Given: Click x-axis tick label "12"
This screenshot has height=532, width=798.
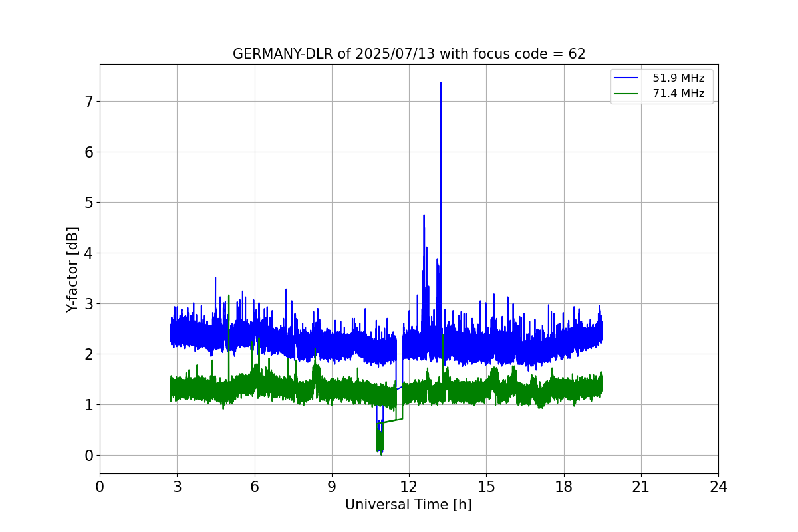Looking at the screenshot, I should pyautogui.click(x=409, y=487).
